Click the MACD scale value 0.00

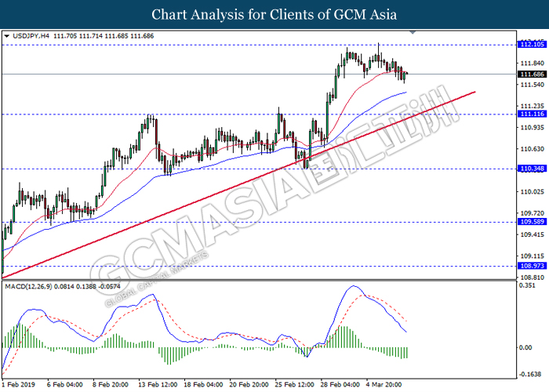525,347
